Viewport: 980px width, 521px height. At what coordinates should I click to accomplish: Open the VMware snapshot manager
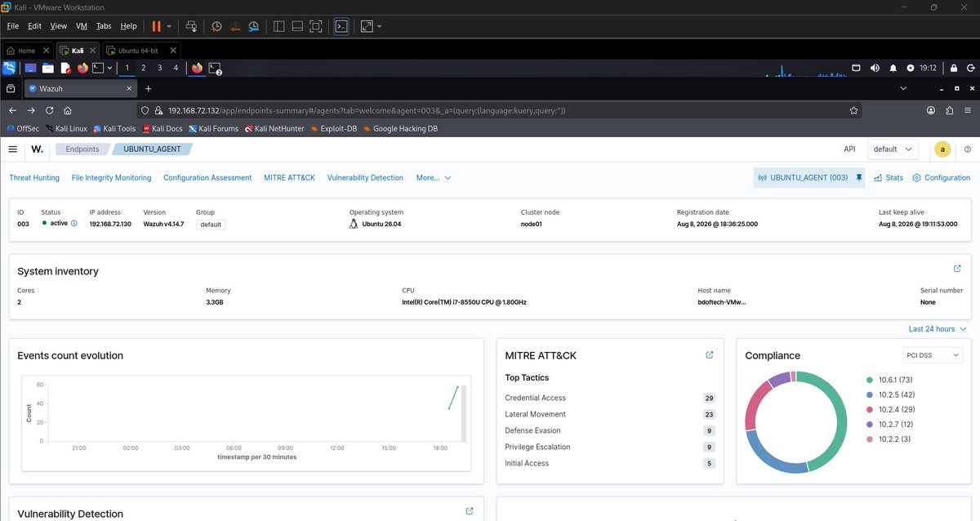(254, 26)
